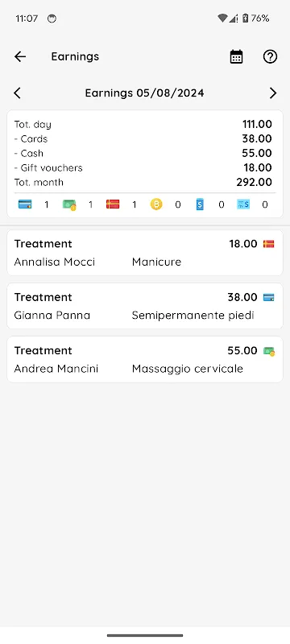
Task: Open Andrea Mancini's Massaggio cervicale entry
Action: point(145,359)
